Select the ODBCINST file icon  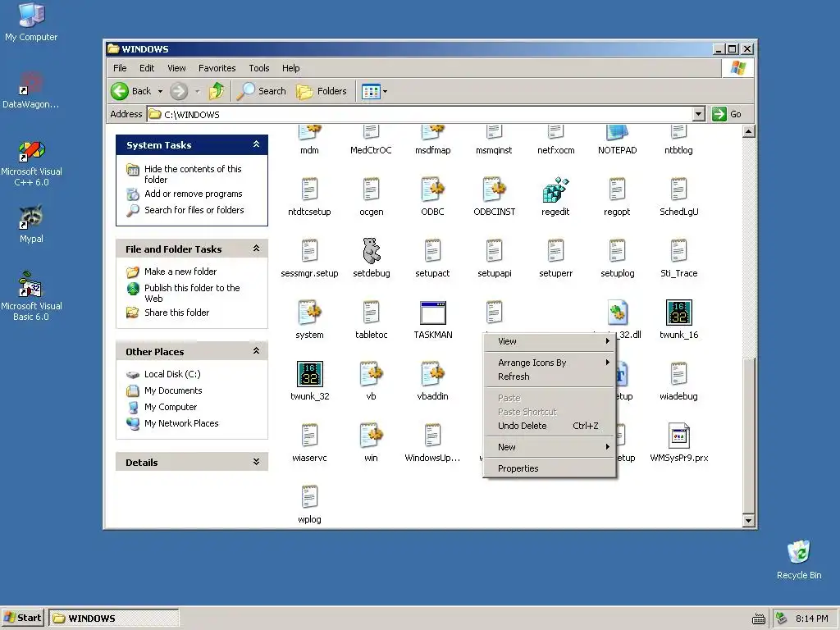495,190
